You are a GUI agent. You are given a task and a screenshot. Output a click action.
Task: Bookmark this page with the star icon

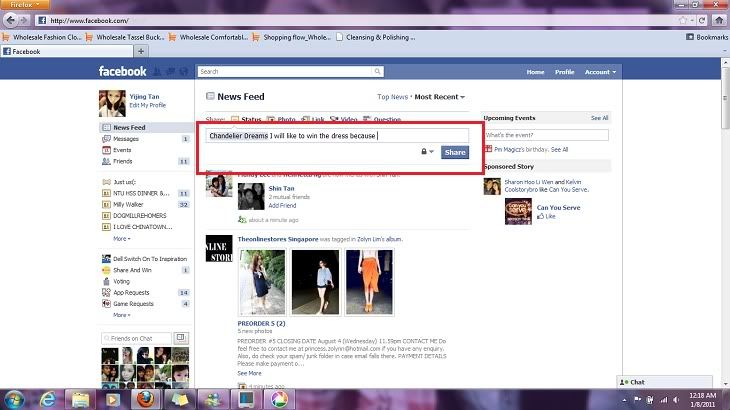[x=683, y=20]
